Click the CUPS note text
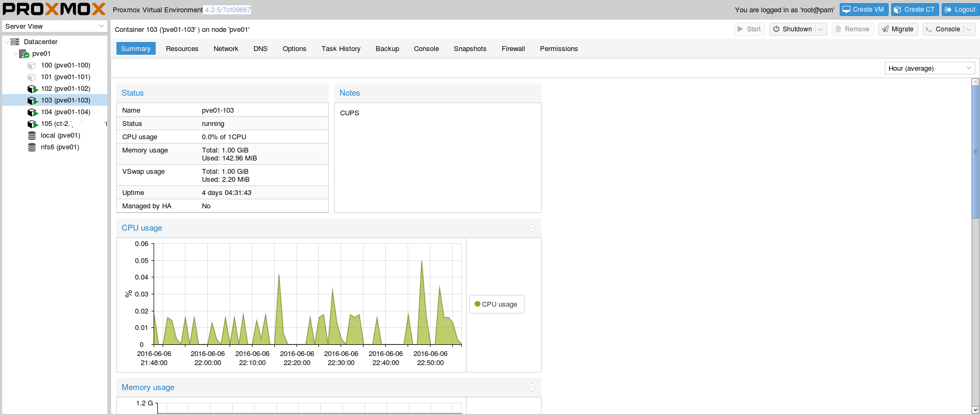The width and height of the screenshot is (980, 415). 350,113
